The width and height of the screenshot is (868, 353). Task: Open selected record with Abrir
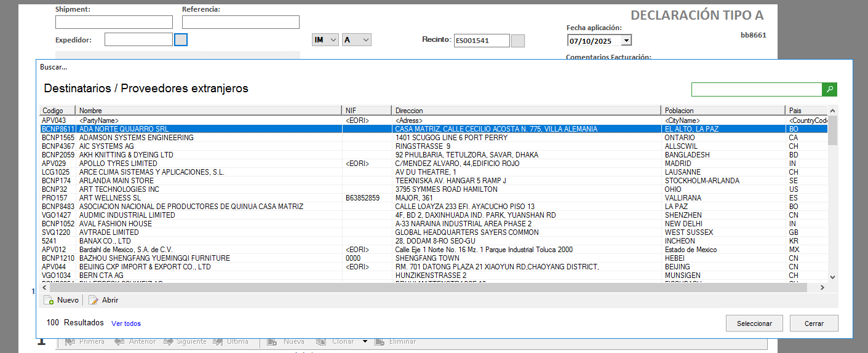103,300
